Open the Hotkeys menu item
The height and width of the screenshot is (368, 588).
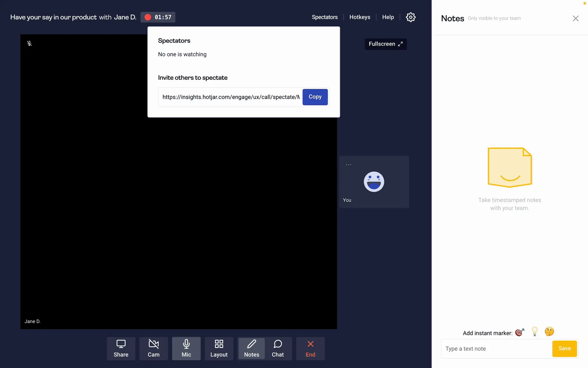coord(360,17)
